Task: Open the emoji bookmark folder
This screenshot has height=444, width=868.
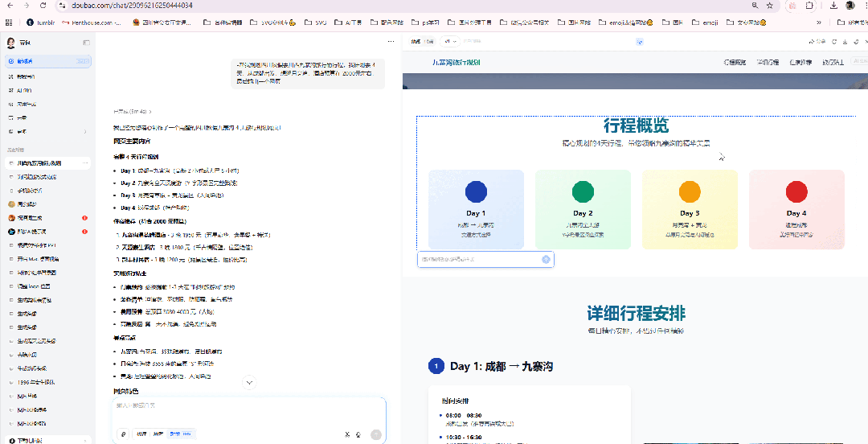Action: click(705, 23)
